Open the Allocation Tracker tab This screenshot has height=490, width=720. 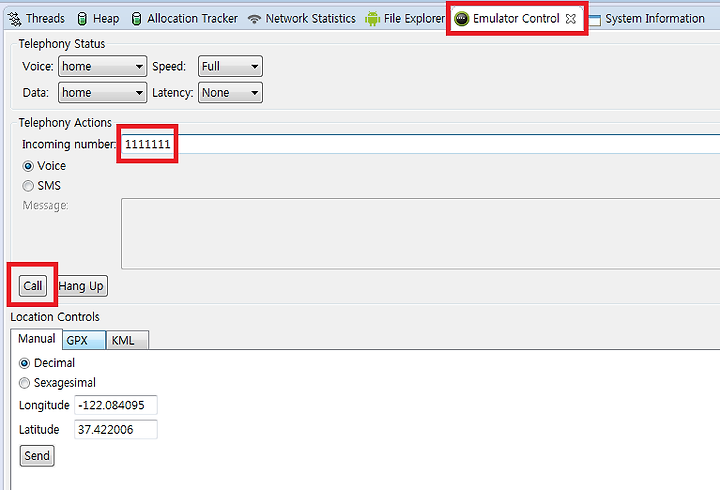tap(185, 19)
